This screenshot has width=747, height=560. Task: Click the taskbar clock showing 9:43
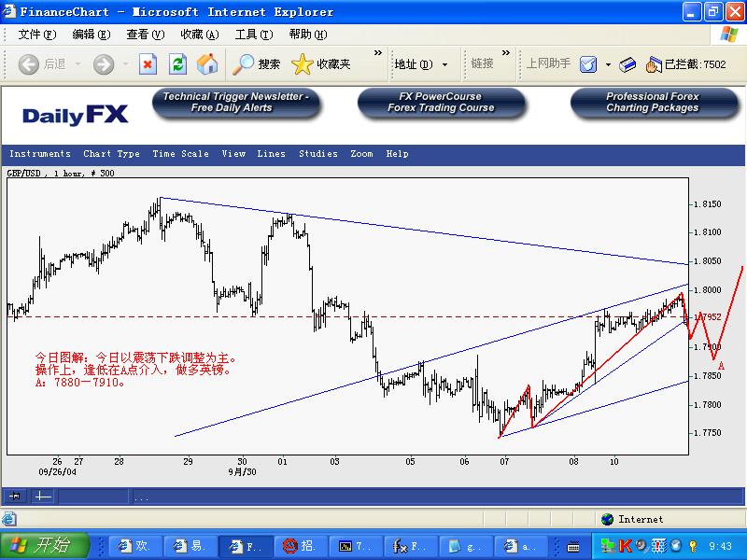[720, 546]
